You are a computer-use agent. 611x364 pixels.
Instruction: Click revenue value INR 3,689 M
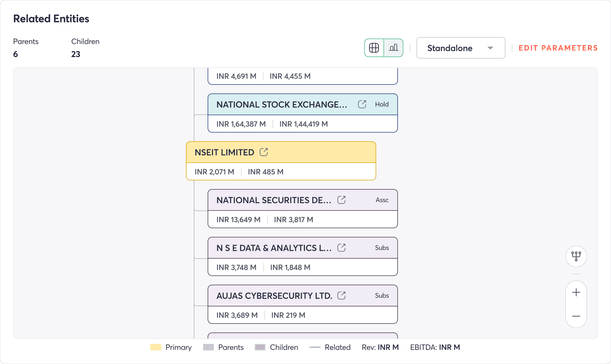(x=237, y=315)
